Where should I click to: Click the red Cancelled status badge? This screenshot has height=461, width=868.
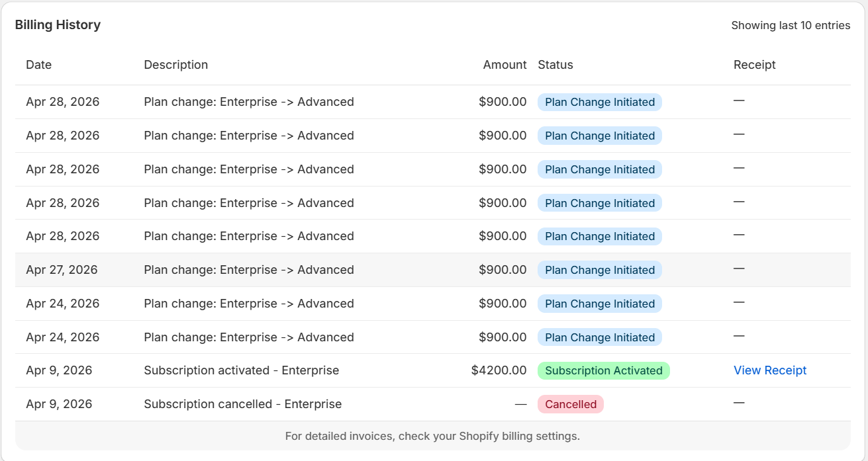[571, 404]
